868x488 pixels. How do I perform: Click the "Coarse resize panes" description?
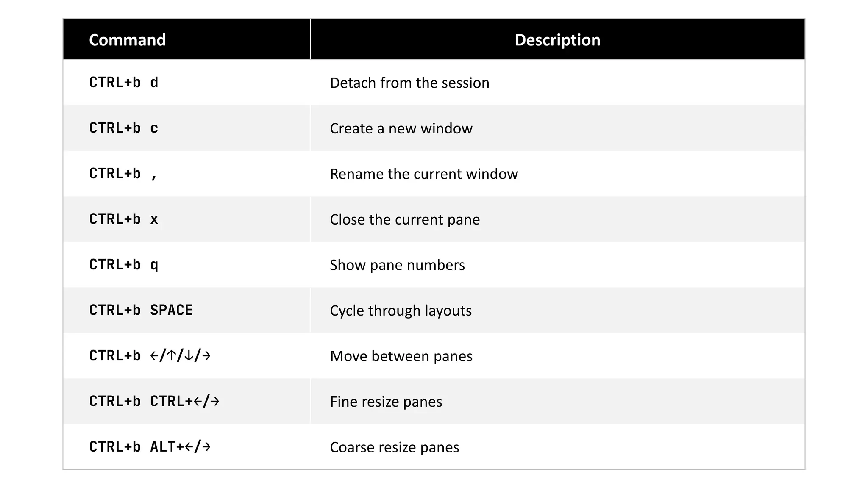coord(394,447)
